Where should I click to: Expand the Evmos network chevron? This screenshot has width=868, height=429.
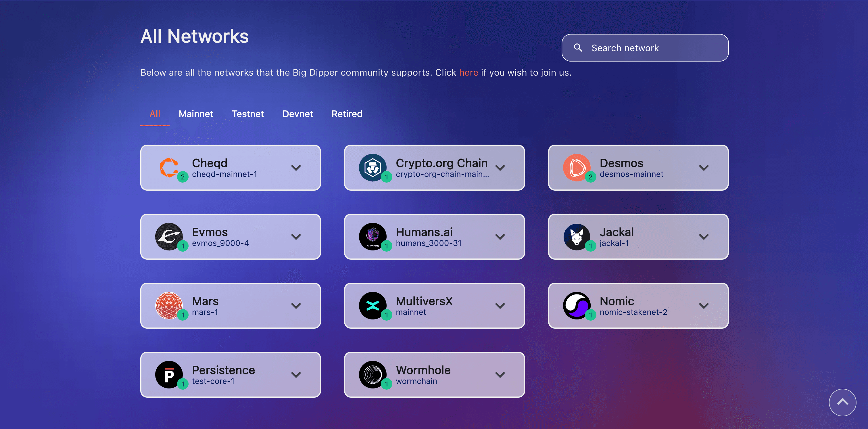pos(296,237)
